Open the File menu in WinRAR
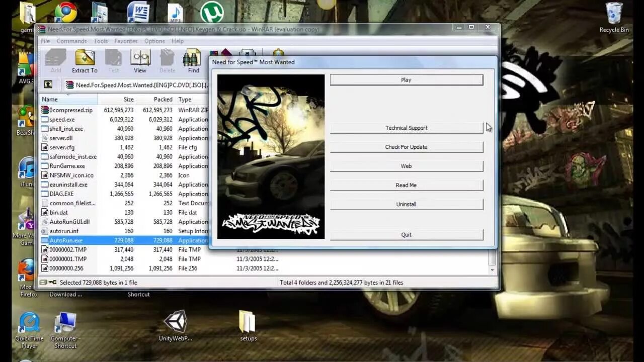This screenshot has height=362, width=644. pyautogui.click(x=45, y=41)
